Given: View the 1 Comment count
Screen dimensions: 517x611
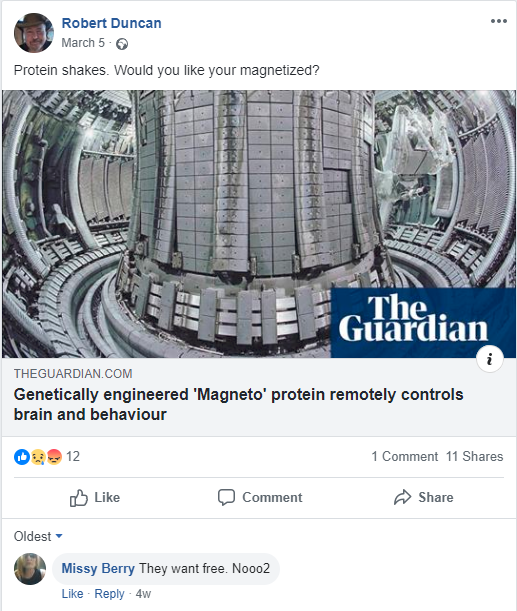Looking at the screenshot, I should click(x=404, y=456).
